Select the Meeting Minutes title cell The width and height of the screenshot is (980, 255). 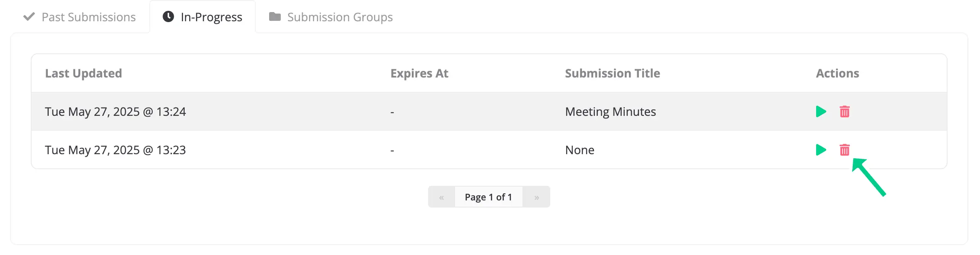(x=610, y=112)
